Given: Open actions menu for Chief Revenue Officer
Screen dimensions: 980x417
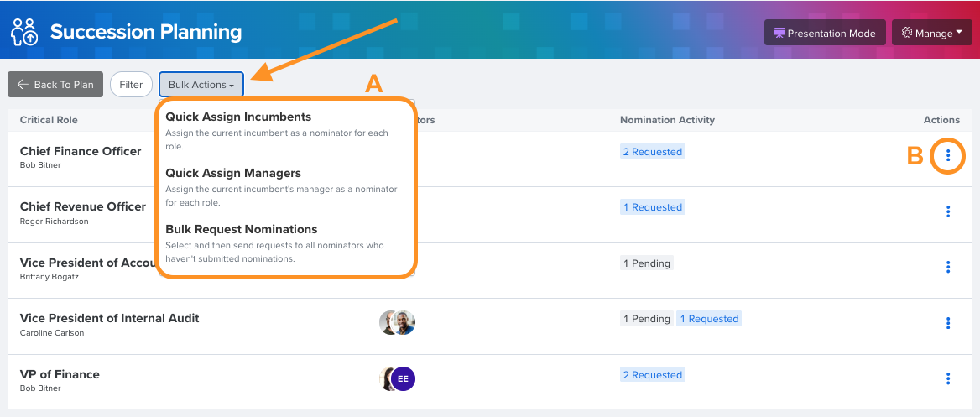Looking at the screenshot, I should [948, 211].
